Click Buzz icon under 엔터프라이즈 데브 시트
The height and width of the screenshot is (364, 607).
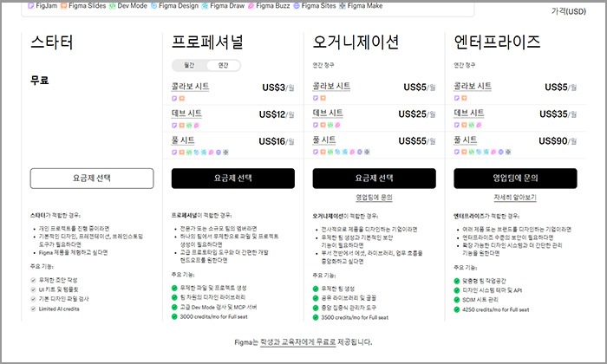(x=480, y=125)
